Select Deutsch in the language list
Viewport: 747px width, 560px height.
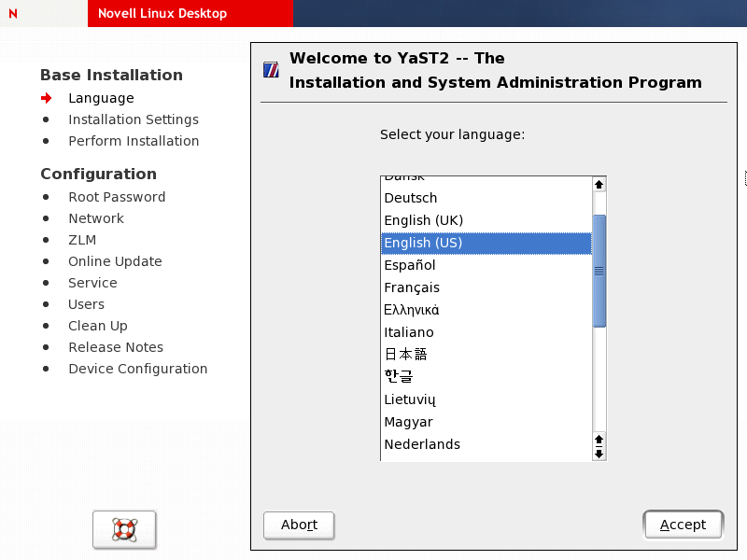click(411, 198)
